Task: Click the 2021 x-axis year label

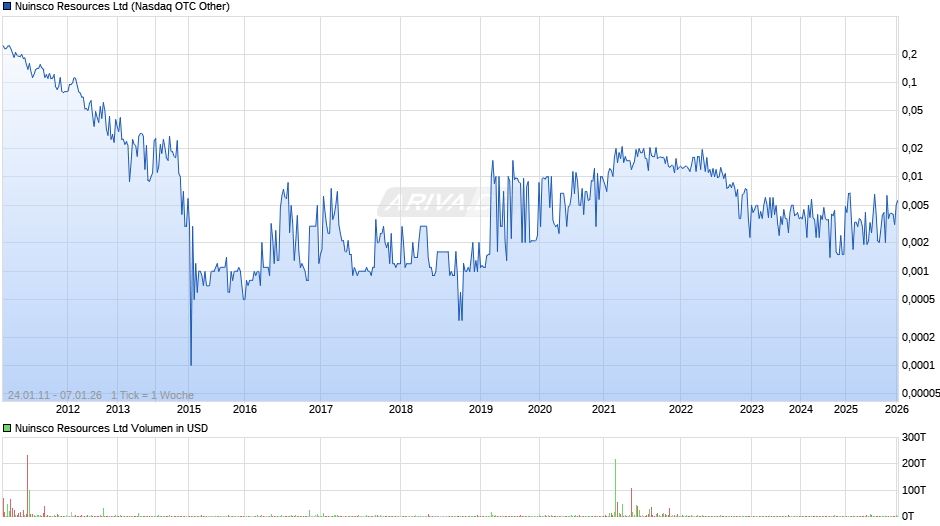Action: click(604, 409)
